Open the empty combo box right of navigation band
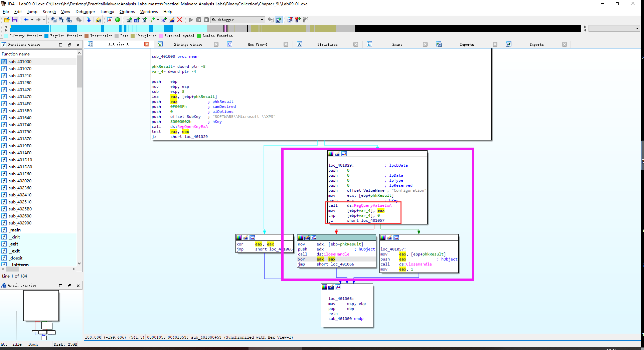644x350 pixels. point(614,28)
